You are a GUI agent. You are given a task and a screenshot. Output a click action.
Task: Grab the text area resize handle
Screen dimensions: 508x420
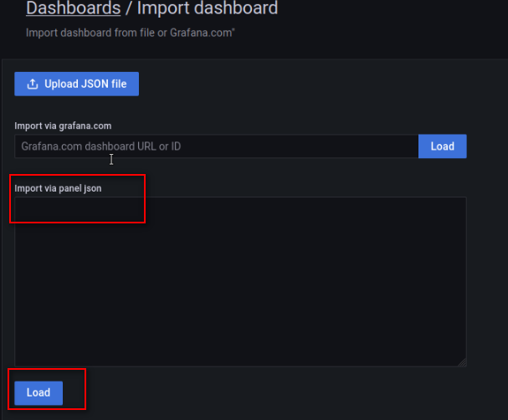click(x=462, y=361)
